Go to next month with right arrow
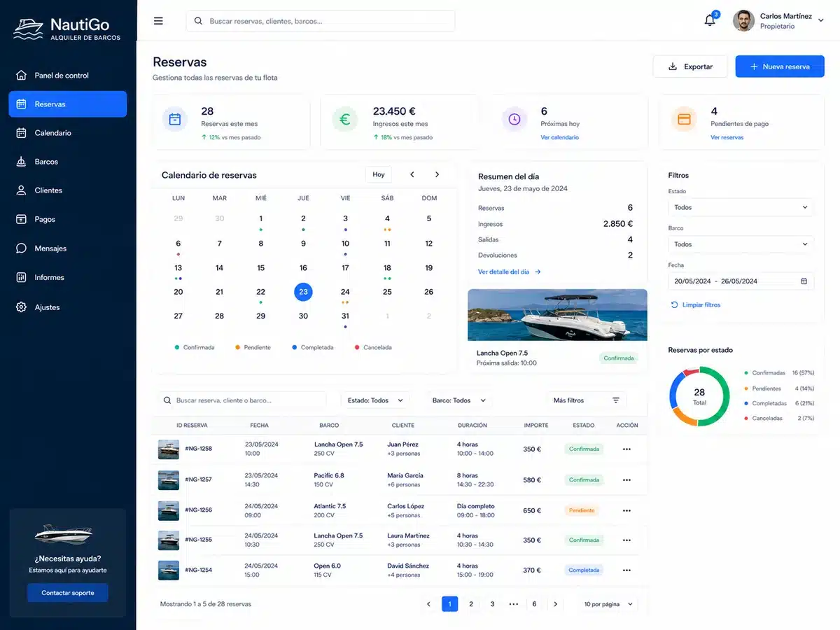 (437, 174)
